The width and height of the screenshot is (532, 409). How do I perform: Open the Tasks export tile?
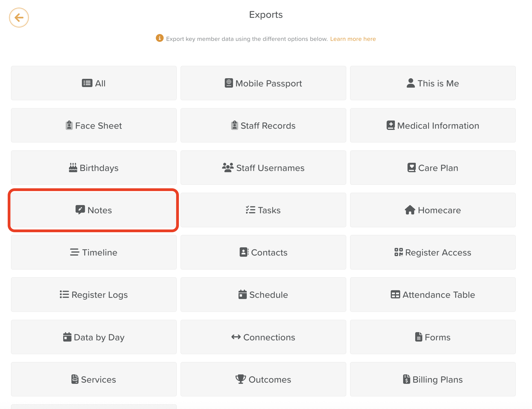tap(263, 210)
